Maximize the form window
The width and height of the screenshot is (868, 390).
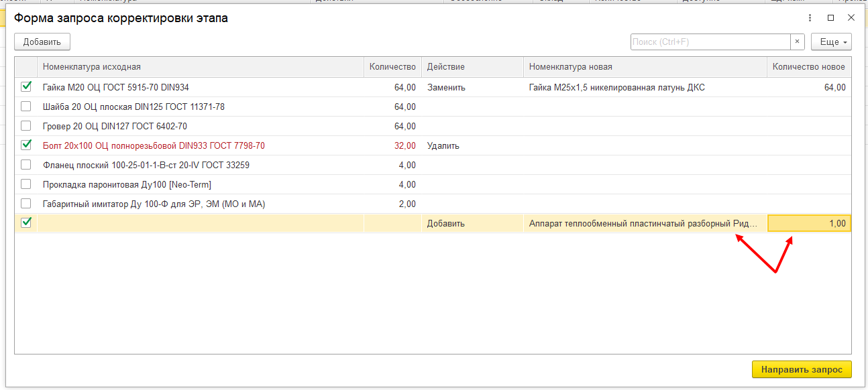click(x=831, y=18)
